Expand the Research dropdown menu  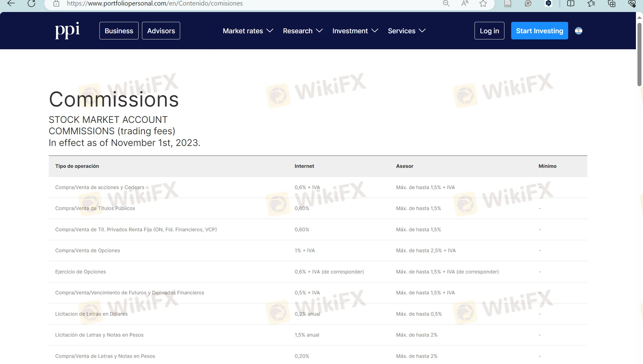click(303, 31)
